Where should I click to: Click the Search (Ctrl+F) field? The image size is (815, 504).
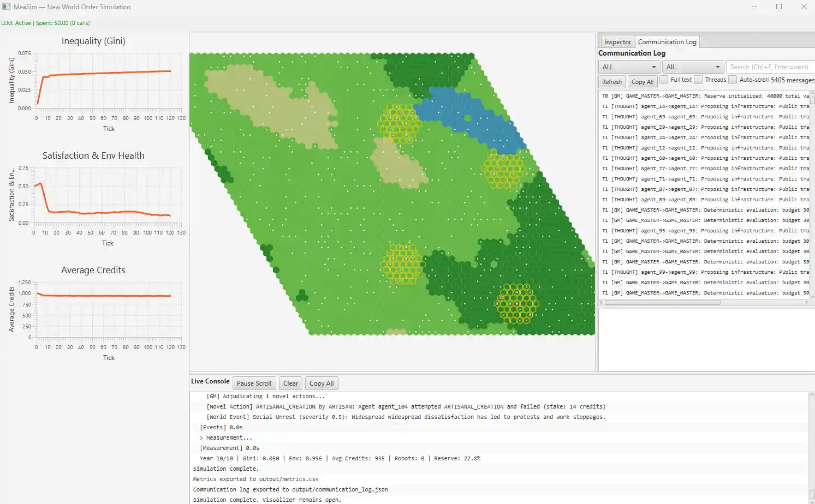click(x=770, y=67)
